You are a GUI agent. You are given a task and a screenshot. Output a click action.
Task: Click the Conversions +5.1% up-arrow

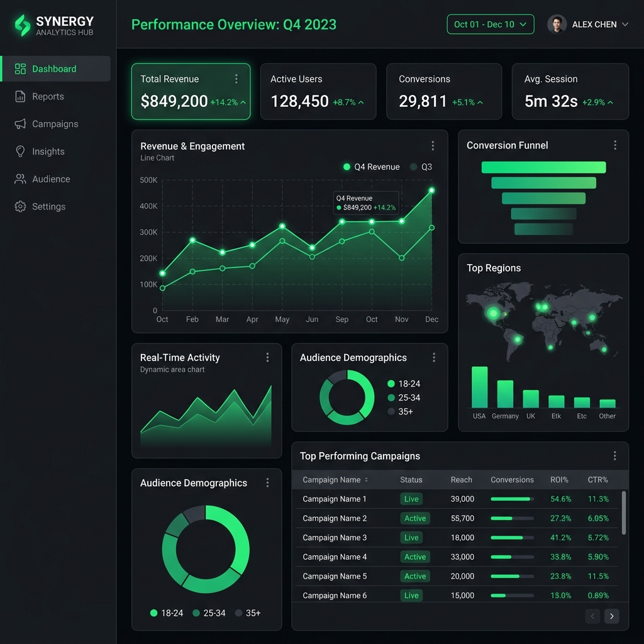(480, 103)
